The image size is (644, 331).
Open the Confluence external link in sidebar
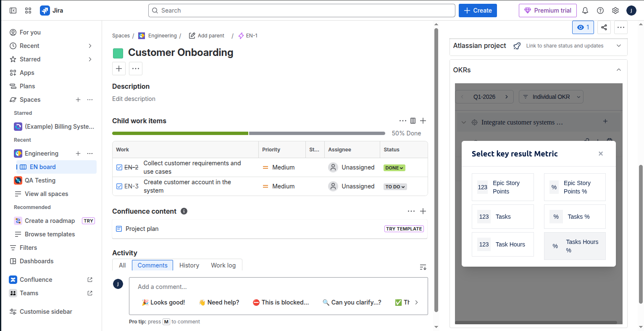click(x=90, y=280)
